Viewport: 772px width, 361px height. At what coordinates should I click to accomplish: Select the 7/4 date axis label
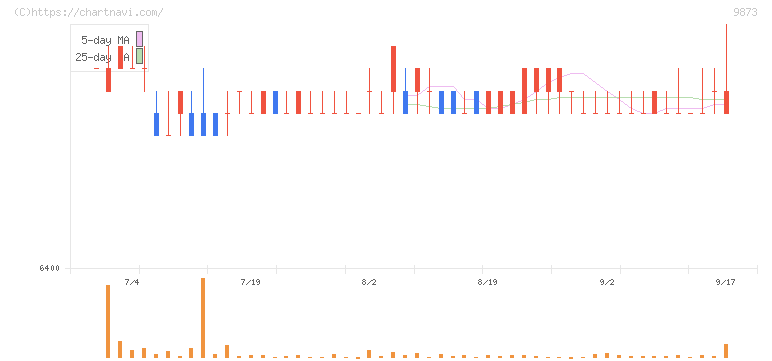pyautogui.click(x=132, y=282)
